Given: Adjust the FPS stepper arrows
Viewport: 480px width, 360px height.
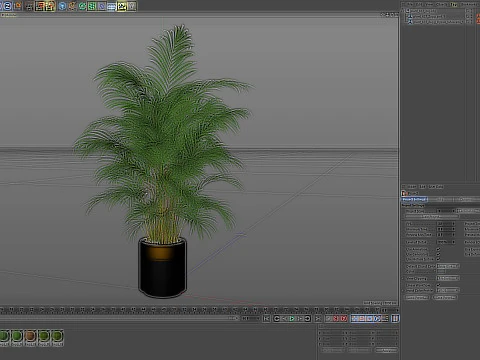Looking at the screenshot, I should [453, 224].
